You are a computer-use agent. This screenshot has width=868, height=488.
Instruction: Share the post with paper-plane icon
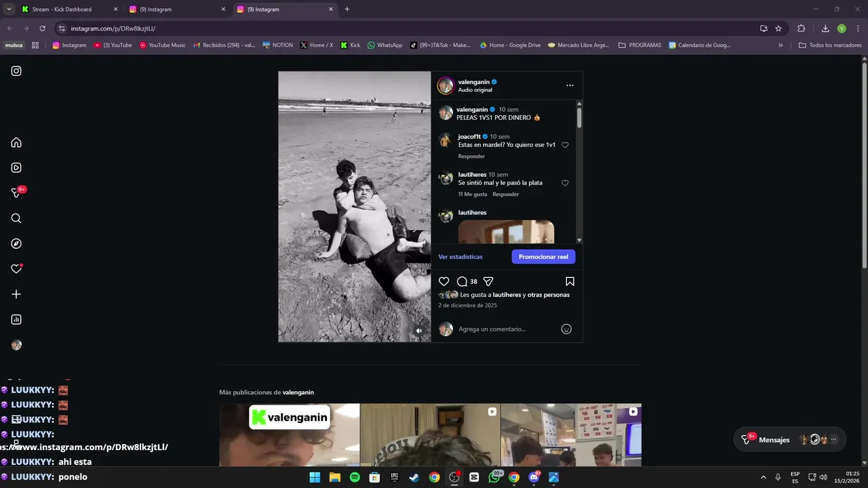coord(488,281)
